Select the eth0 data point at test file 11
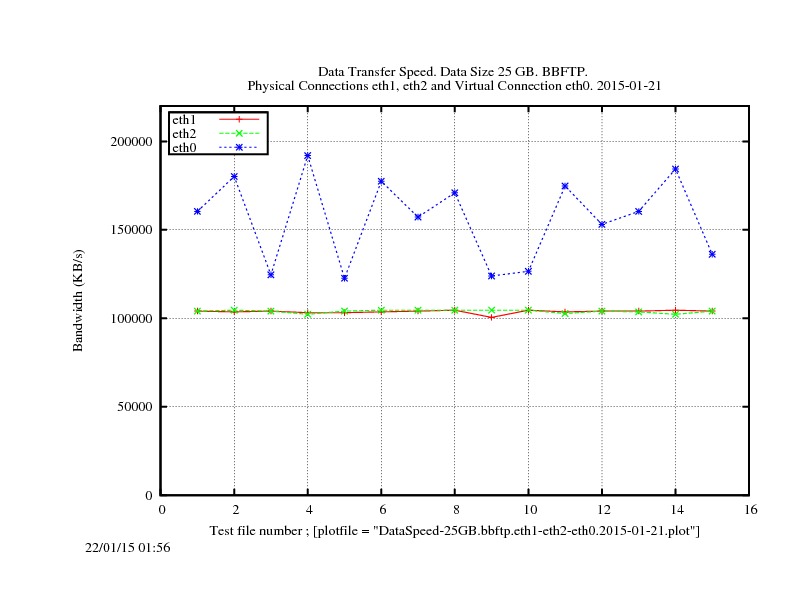Viewport: 792px width, 612px height. coord(565,186)
